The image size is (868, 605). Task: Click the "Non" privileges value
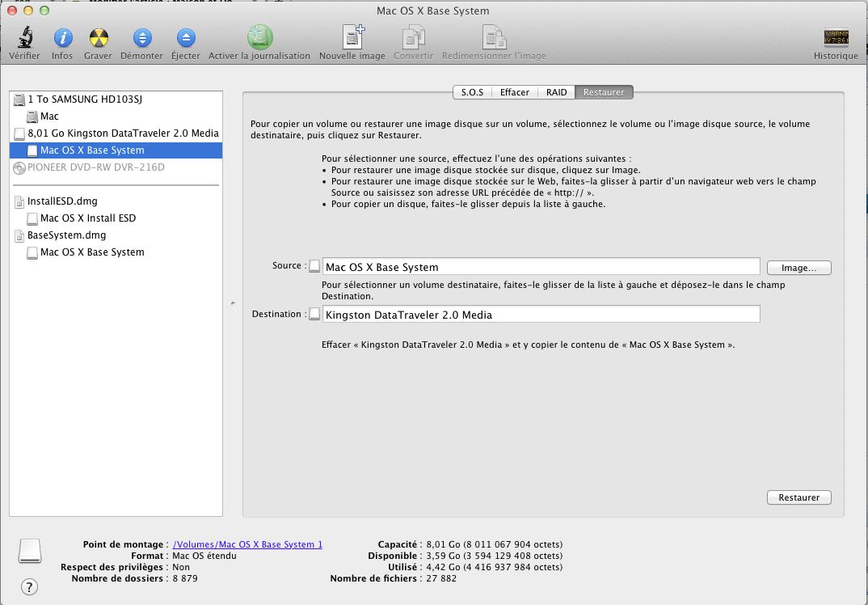181,567
